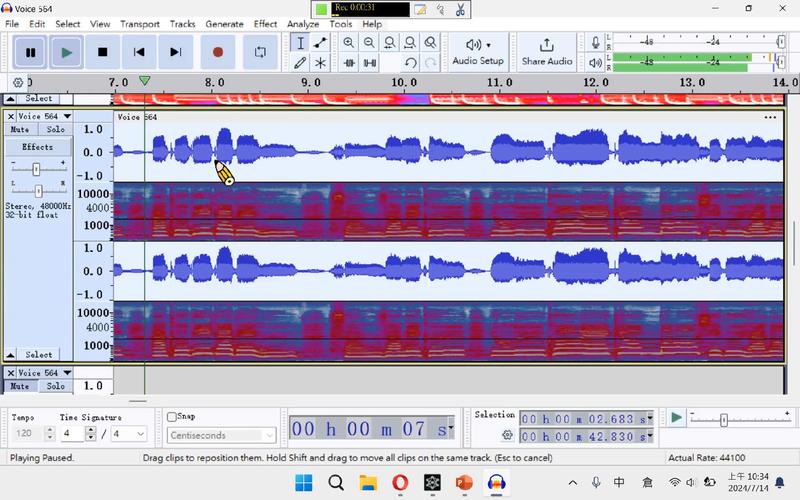
Task: Open the Generate menu
Action: pyautogui.click(x=224, y=24)
